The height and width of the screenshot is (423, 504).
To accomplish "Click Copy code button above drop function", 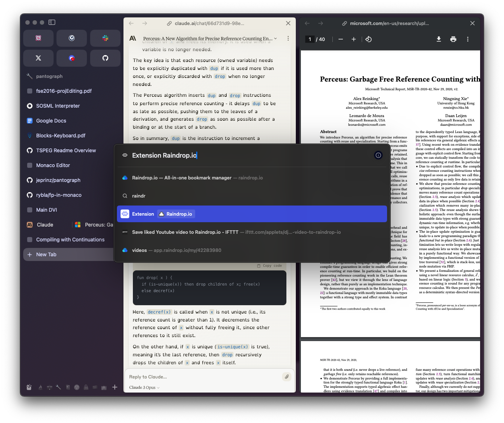I will (x=269, y=266).
